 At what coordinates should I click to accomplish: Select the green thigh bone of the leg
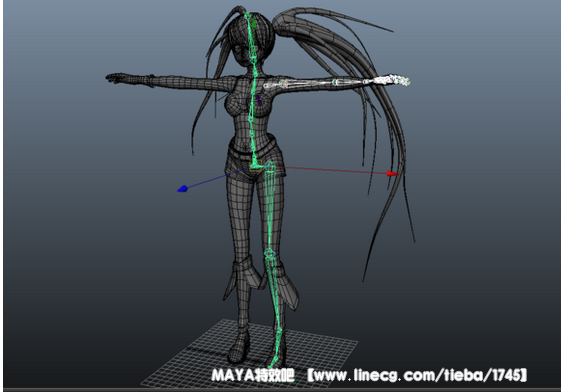coord(270,208)
